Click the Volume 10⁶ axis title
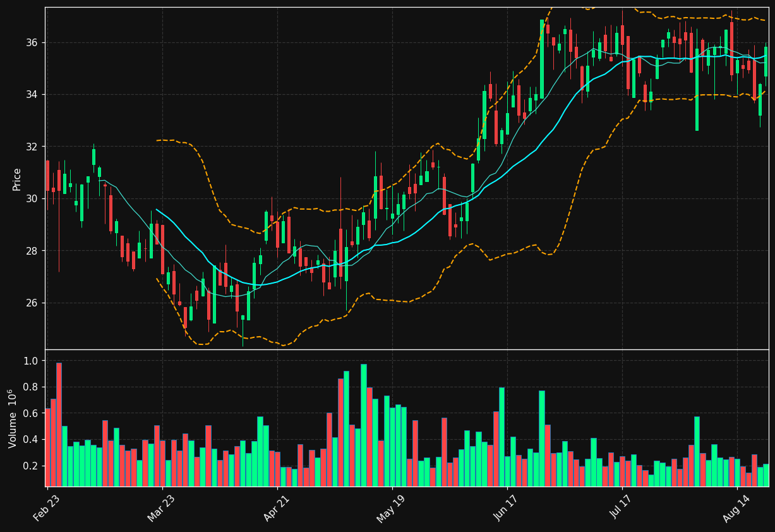 (13, 418)
